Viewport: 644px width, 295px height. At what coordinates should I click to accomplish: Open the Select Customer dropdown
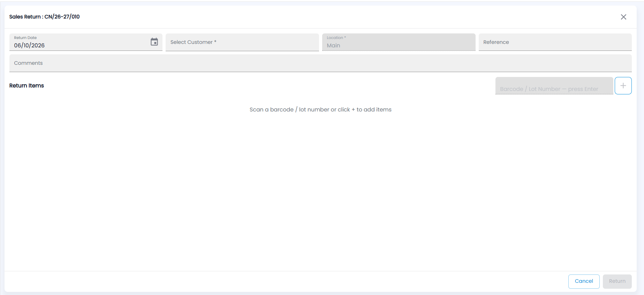pos(242,42)
